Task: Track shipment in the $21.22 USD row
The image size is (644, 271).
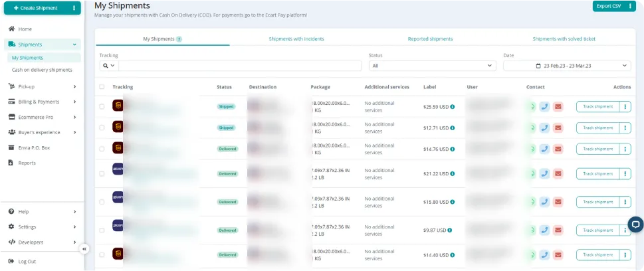Action: tap(597, 173)
